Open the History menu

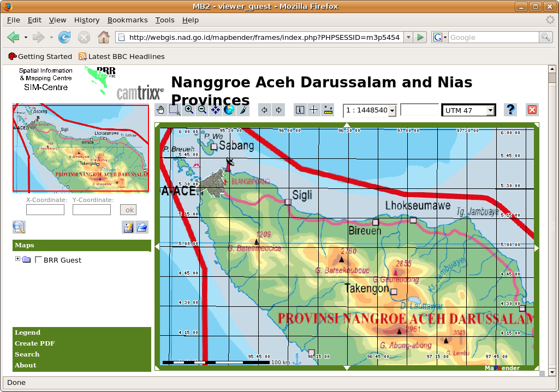pyautogui.click(x=87, y=20)
